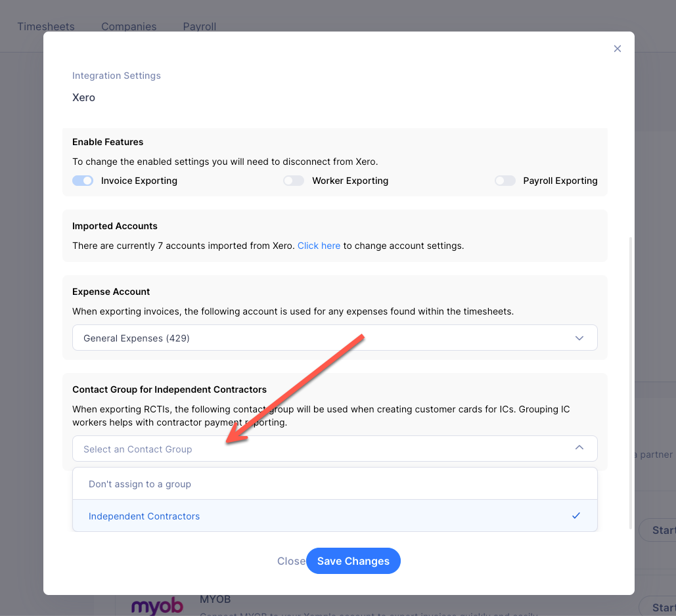Click the Integration Settings heading
This screenshot has width=676, height=616.
coord(116,76)
